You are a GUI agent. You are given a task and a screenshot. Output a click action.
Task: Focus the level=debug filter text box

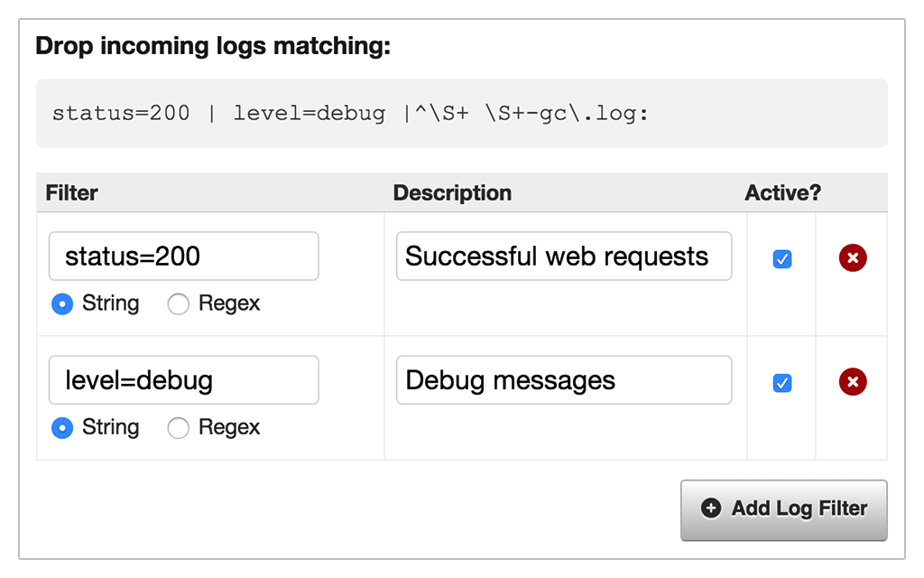tap(183, 380)
